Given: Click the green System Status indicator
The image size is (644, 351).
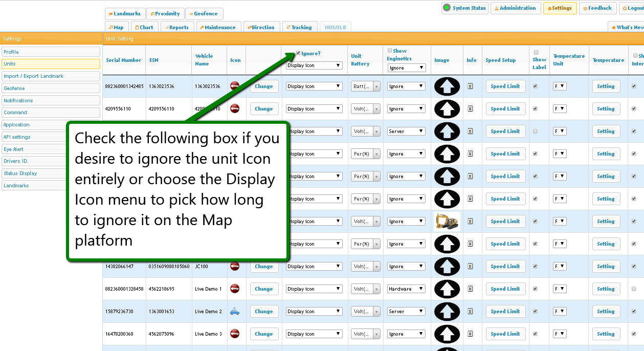Looking at the screenshot, I should click(x=447, y=8).
